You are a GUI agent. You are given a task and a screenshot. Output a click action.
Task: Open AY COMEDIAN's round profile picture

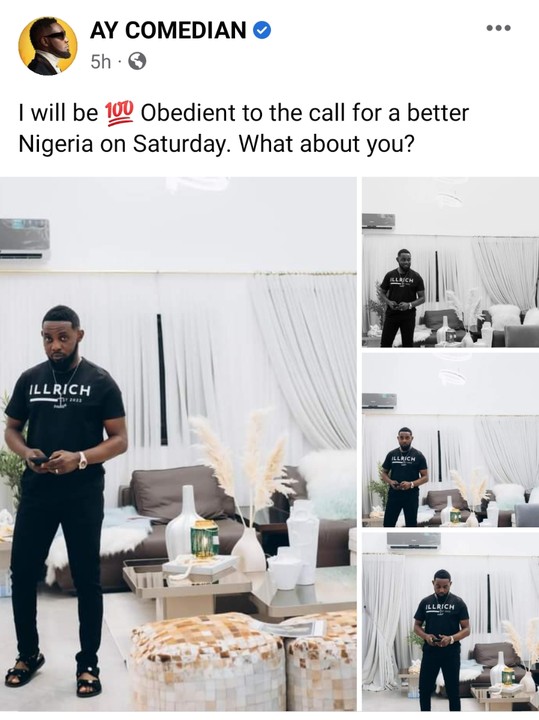[47, 46]
